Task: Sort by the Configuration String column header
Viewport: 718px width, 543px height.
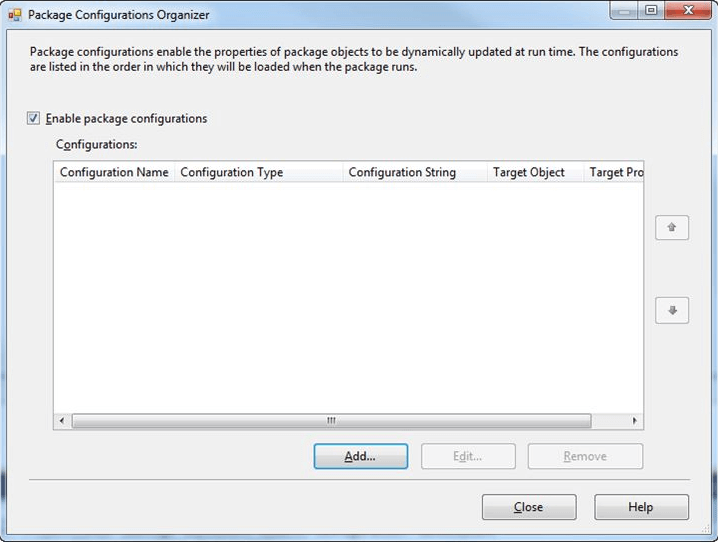Action: [415, 173]
